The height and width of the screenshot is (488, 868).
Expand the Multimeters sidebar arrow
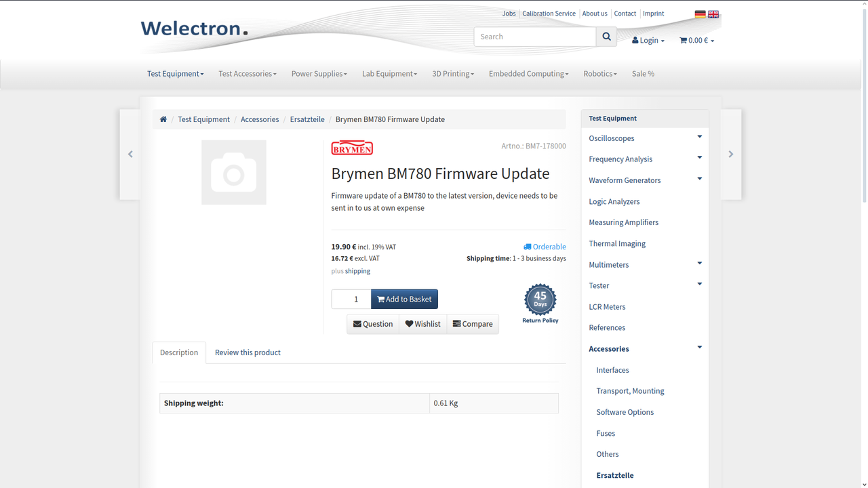[x=699, y=264]
